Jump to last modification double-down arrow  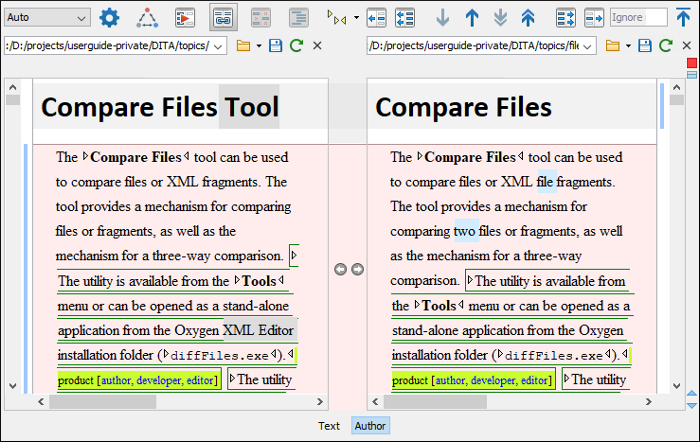coord(500,17)
